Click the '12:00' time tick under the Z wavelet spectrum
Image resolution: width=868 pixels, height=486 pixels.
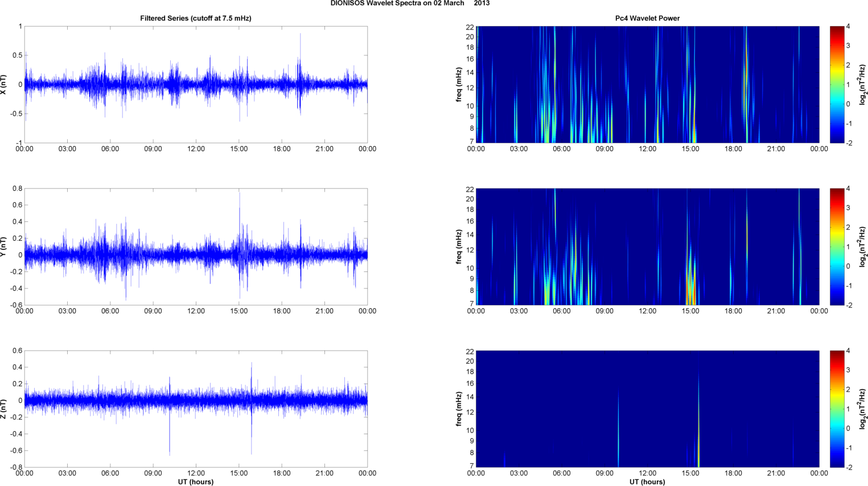(648, 473)
